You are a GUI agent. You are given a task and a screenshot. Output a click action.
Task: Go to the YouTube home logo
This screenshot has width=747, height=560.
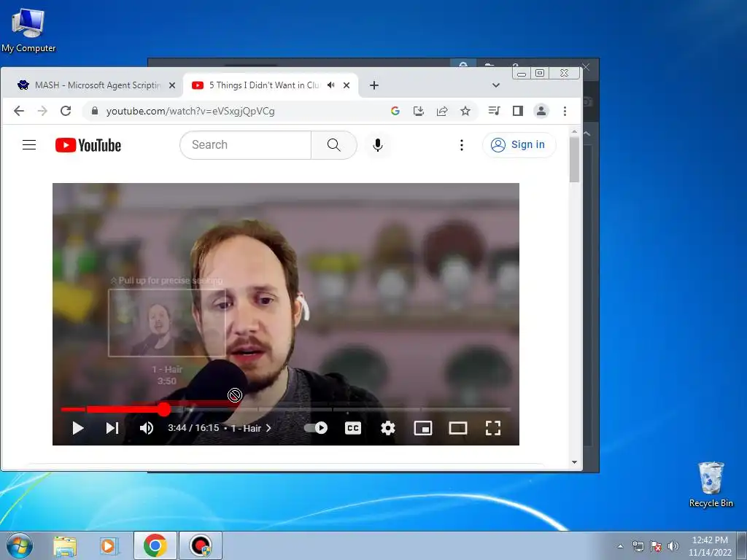88,145
